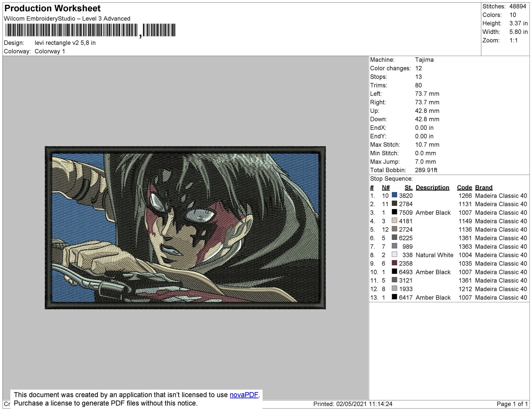532x411 pixels.
Task: Click the Max Stitch value 10.7 mm
Action: (427, 145)
